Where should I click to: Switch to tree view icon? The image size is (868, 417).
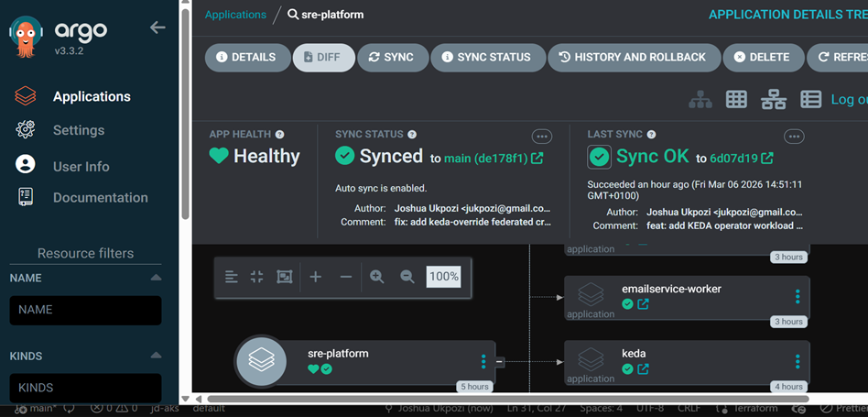(700, 100)
